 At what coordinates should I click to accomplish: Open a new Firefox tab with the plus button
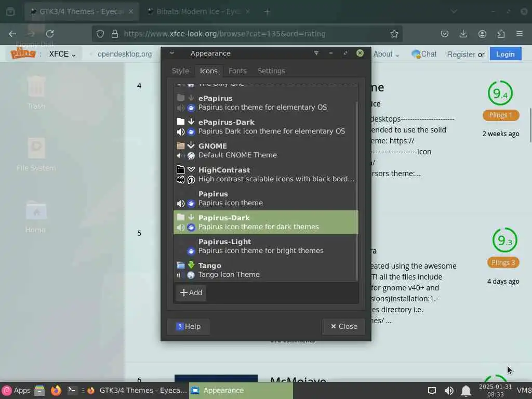coord(267,12)
